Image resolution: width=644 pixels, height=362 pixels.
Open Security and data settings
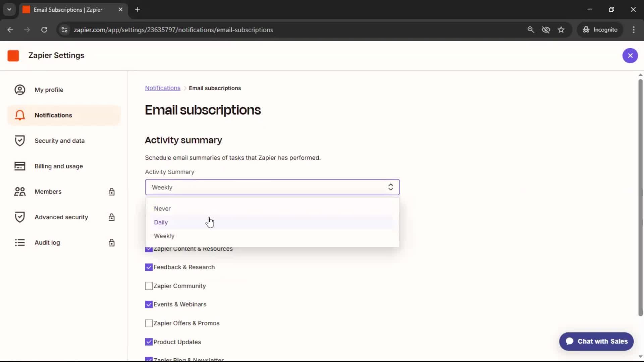coord(64,141)
